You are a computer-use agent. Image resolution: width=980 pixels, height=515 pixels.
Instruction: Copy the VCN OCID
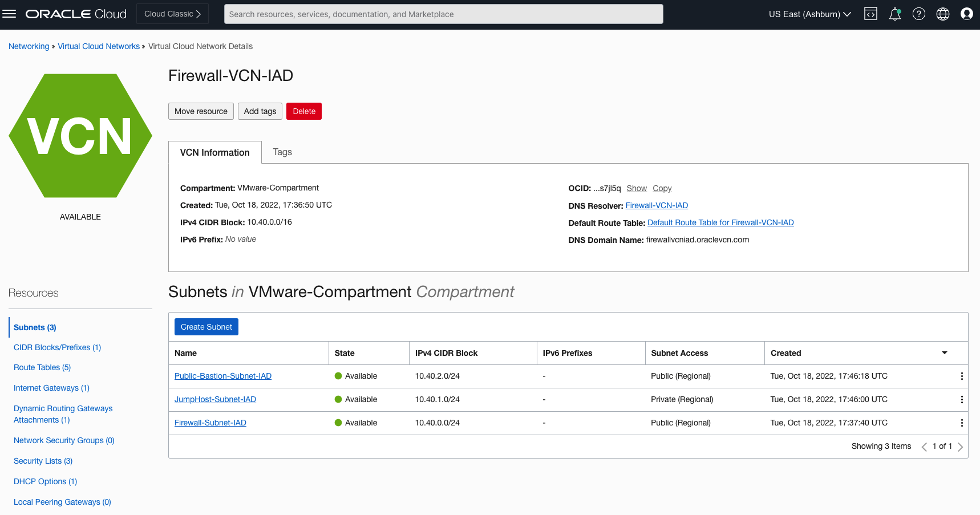coord(662,188)
